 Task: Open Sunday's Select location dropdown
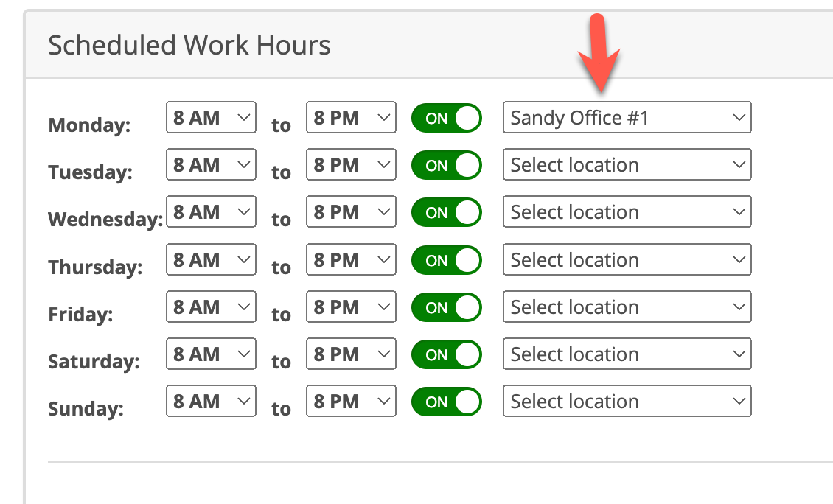[627, 401]
